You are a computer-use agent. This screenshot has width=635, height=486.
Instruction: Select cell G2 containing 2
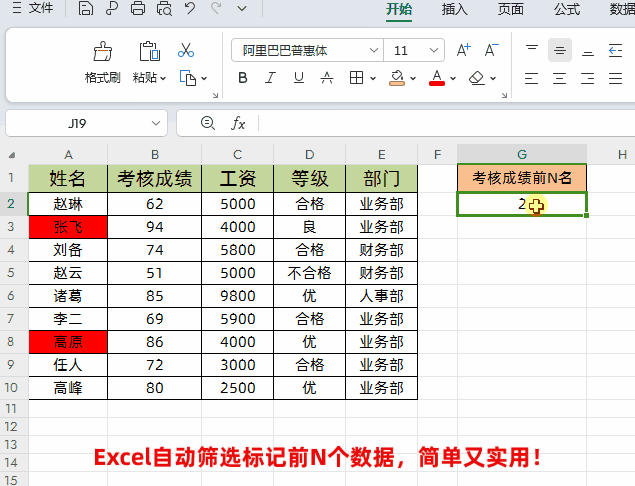coord(522,204)
